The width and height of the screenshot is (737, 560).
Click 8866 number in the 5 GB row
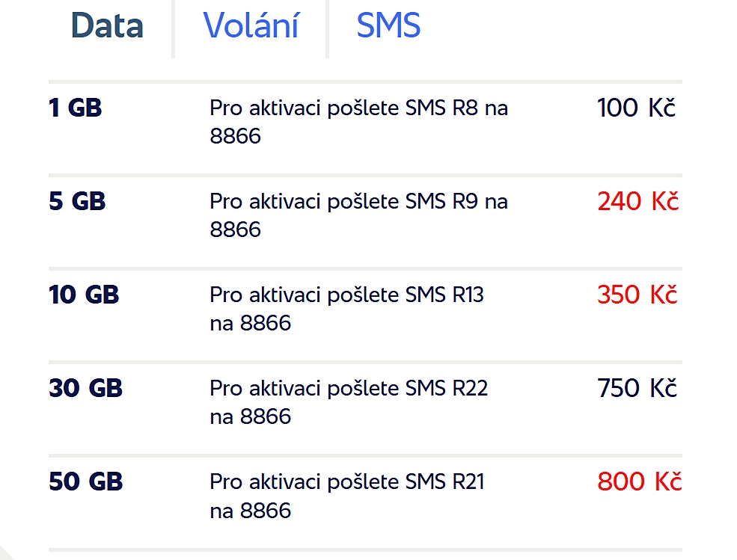[235, 230]
